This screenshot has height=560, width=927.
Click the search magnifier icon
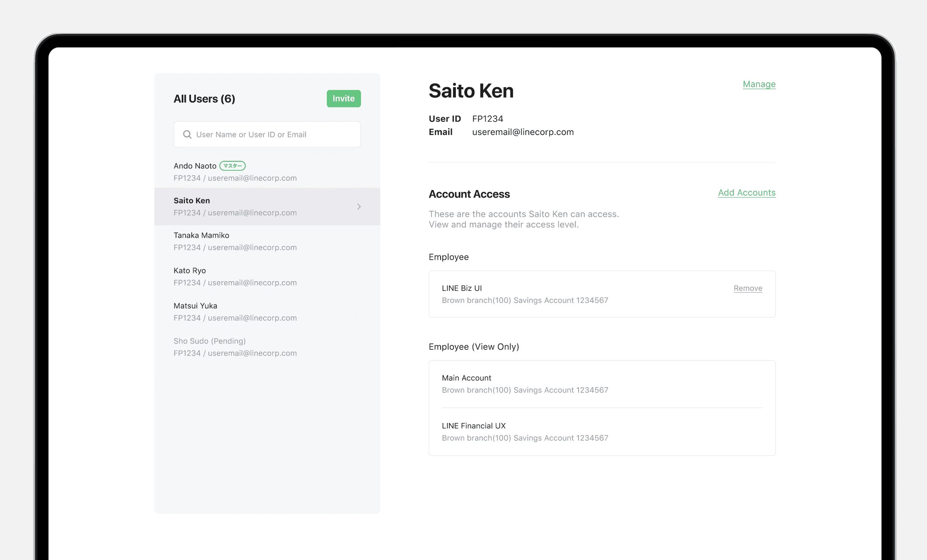187,135
